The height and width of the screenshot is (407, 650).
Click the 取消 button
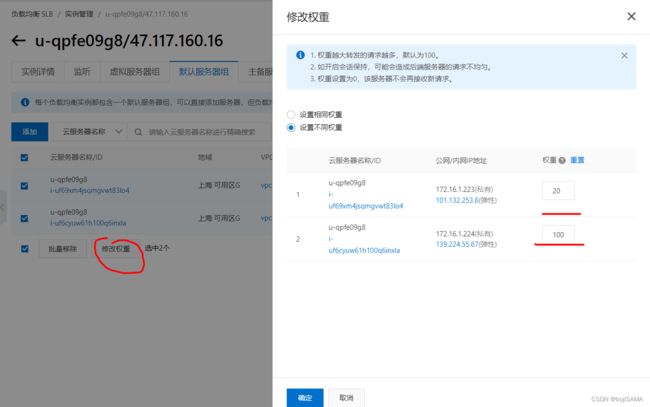[x=346, y=398]
